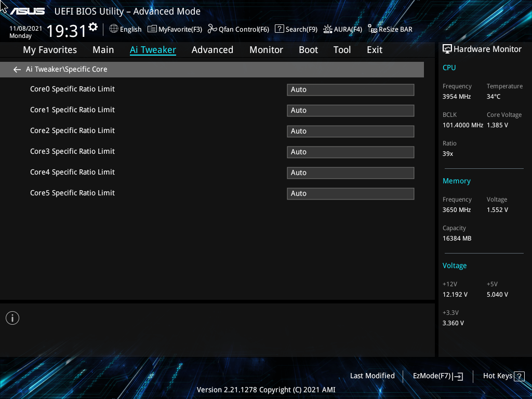Click +12V reading 12.192 V
This screenshot has height=399, width=532.
455,295
